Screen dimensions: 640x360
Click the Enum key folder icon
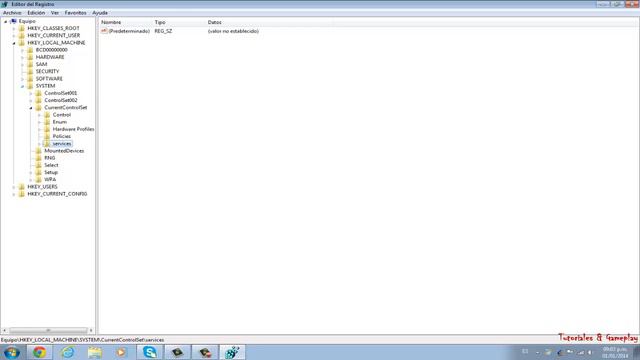(x=47, y=122)
